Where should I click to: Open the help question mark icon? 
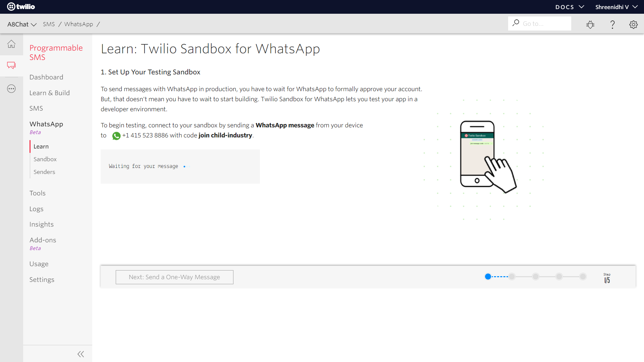coord(612,24)
